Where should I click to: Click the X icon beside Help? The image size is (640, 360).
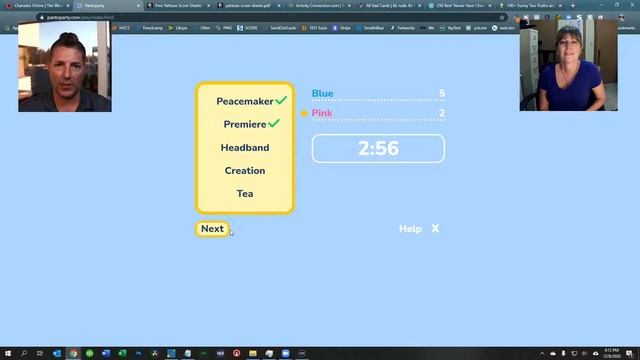tap(436, 229)
